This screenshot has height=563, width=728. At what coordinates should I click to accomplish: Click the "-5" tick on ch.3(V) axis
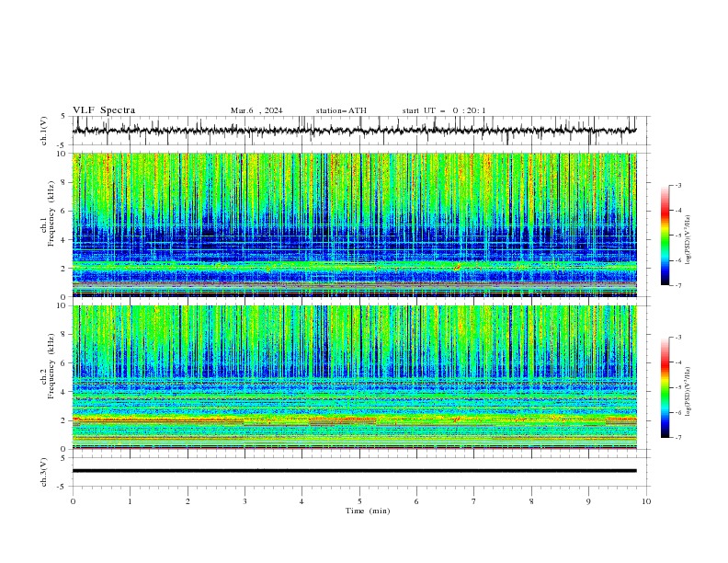click(63, 487)
